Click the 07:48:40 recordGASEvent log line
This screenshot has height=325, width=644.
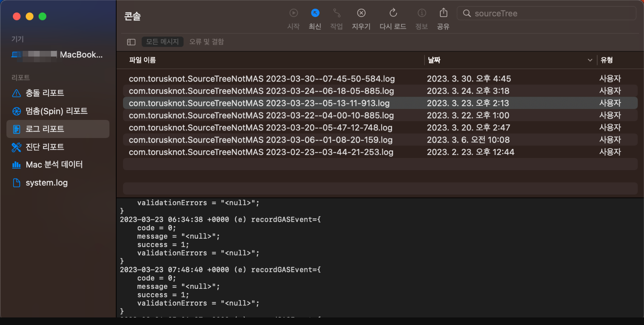click(220, 270)
